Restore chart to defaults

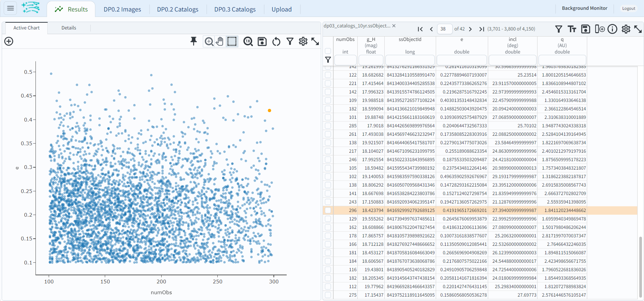[276, 41]
